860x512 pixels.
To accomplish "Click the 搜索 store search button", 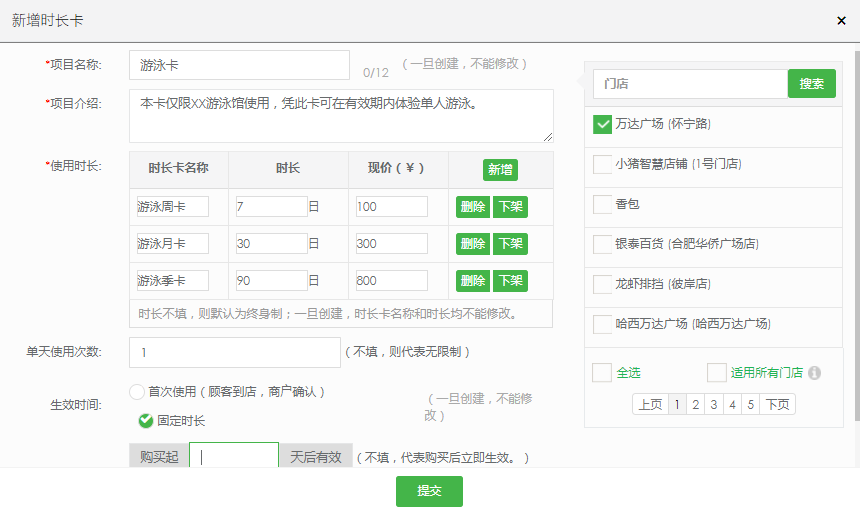I will (x=811, y=84).
